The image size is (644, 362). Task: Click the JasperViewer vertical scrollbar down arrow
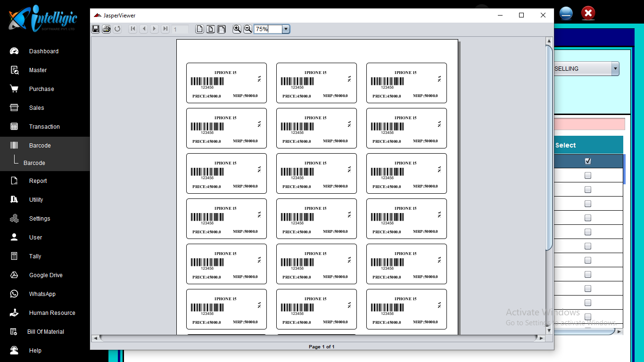pos(549,330)
